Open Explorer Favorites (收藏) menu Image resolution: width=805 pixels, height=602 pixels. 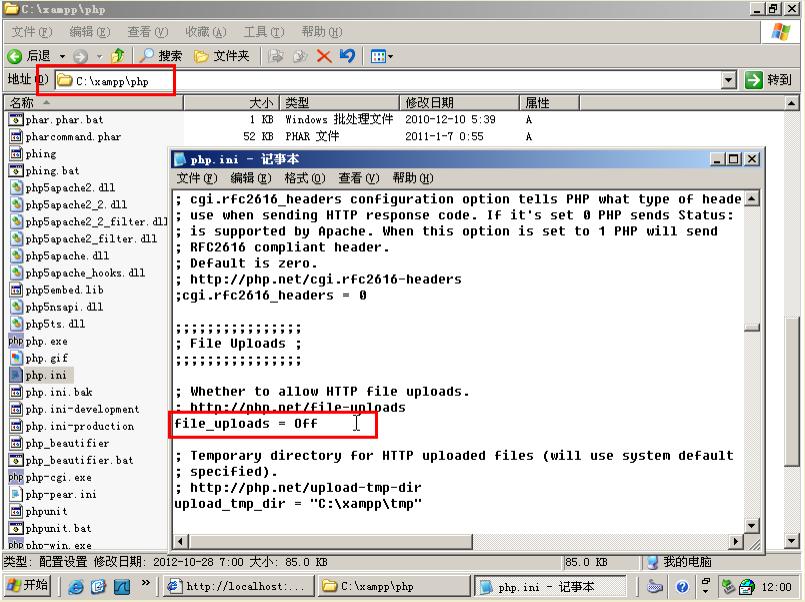(x=206, y=32)
